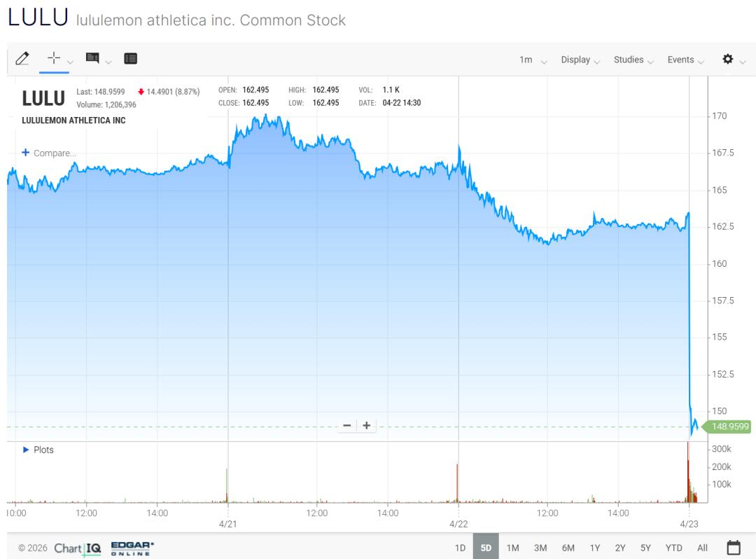Click the Compare... symbol field
756x559 pixels.
[x=49, y=153]
